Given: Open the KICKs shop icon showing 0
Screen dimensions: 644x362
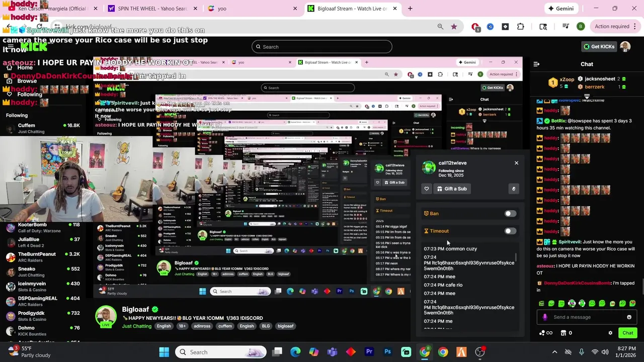Looking at the screenshot, I should pyautogui.click(x=566, y=333).
